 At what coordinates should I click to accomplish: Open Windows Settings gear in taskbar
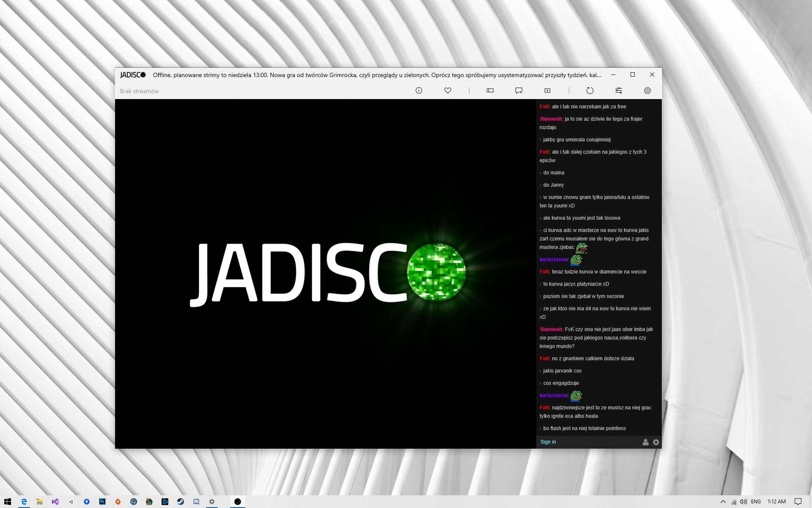pyautogui.click(x=212, y=502)
